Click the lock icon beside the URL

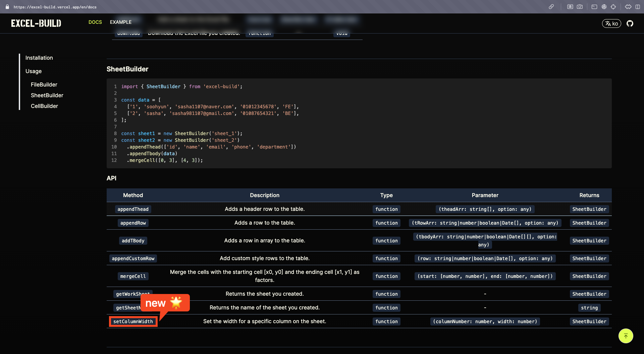tap(7, 7)
